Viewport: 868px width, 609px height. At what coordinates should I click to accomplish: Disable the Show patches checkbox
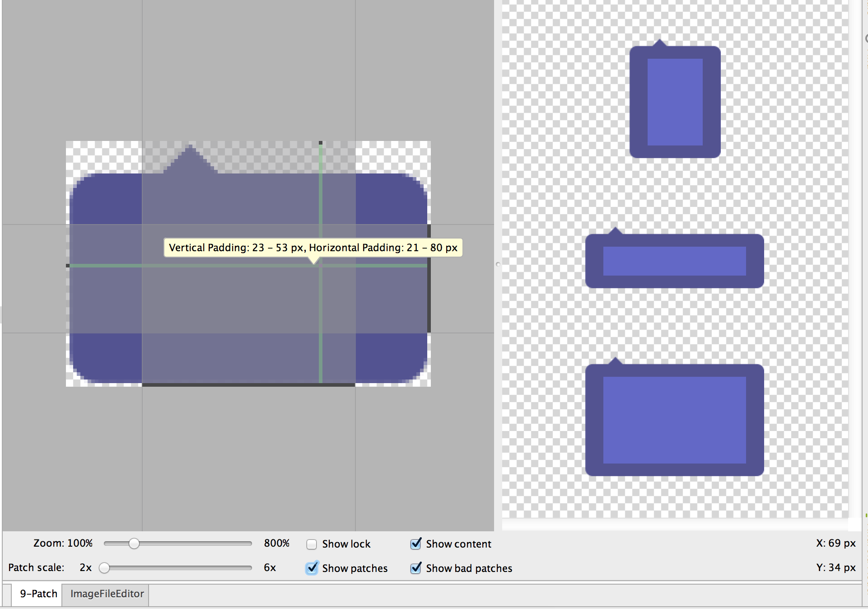click(312, 568)
